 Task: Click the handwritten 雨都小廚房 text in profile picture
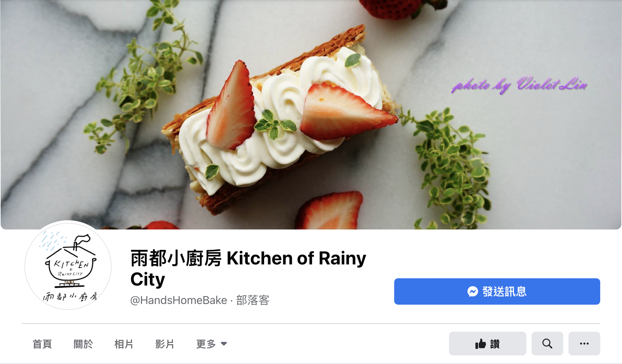pos(70,296)
